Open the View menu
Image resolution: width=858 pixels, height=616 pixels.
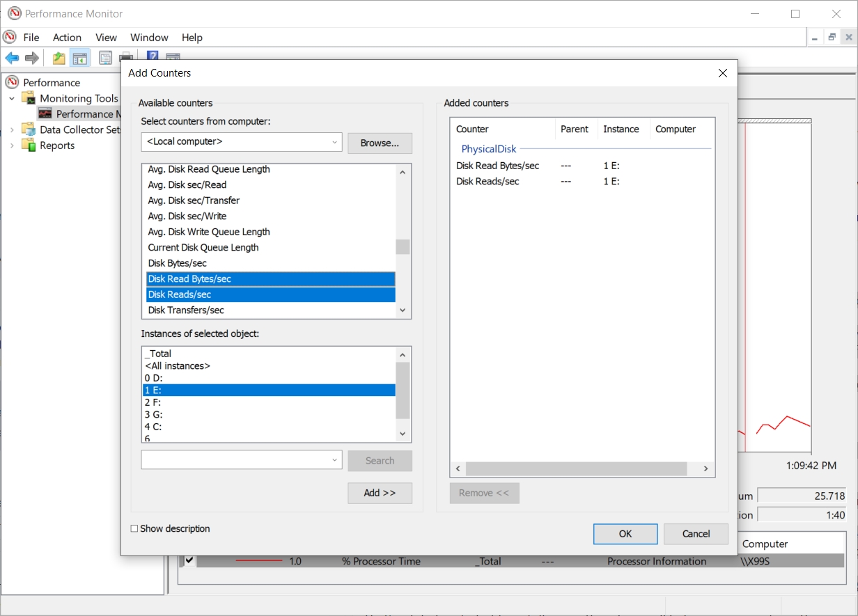[x=106, y=38]
